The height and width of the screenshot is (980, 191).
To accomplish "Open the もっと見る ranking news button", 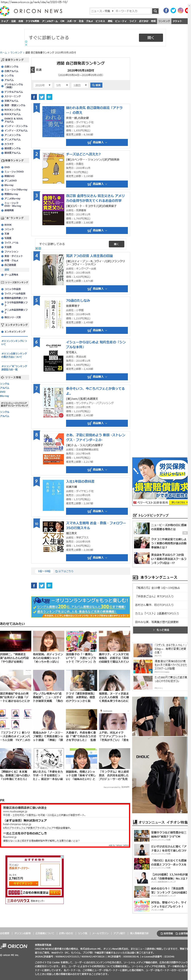I will (160, 630).
